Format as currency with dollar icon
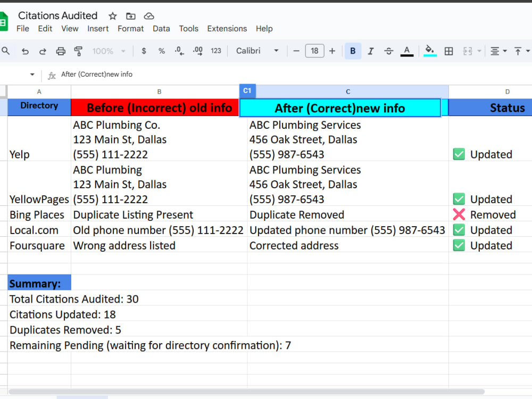 coord(144,51)
